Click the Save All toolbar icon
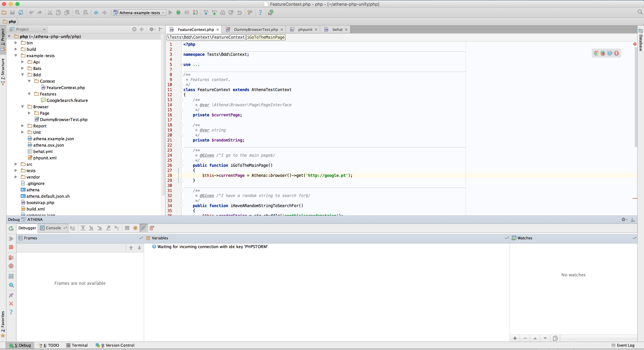 click(12, 12)
